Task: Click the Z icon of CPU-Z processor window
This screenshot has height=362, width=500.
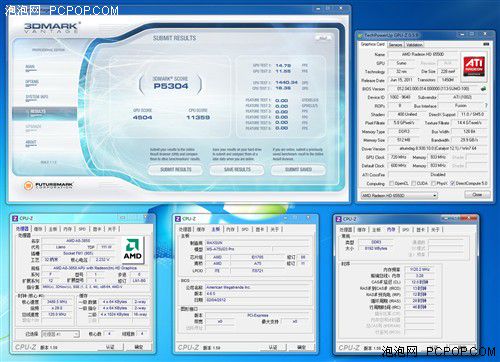Action: 15,218
